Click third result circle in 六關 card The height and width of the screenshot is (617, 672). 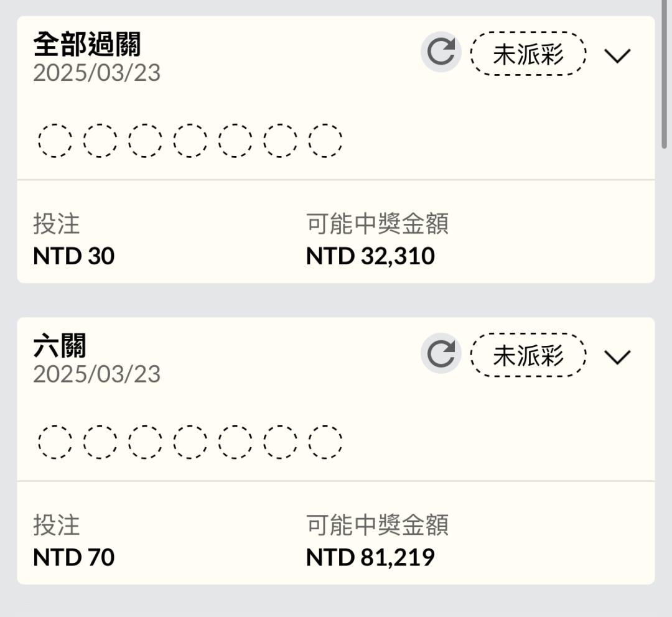point(145,442)
